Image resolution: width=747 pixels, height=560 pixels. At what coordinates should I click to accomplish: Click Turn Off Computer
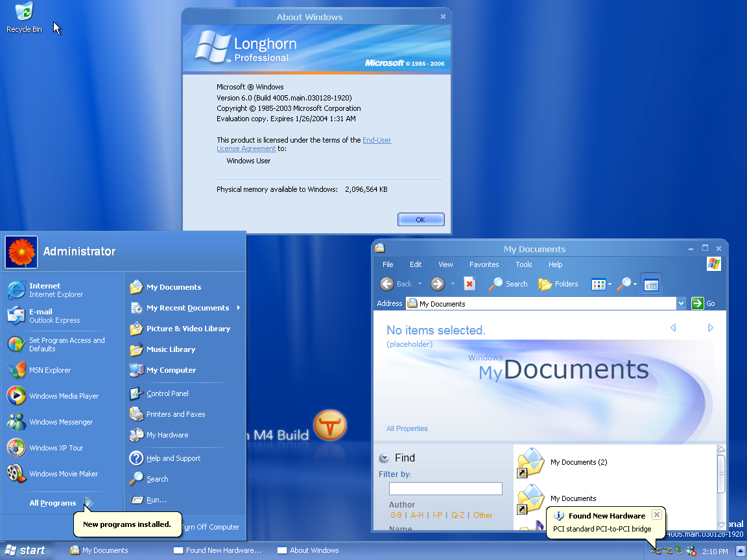pyautogui.click(x=211, y=527)
